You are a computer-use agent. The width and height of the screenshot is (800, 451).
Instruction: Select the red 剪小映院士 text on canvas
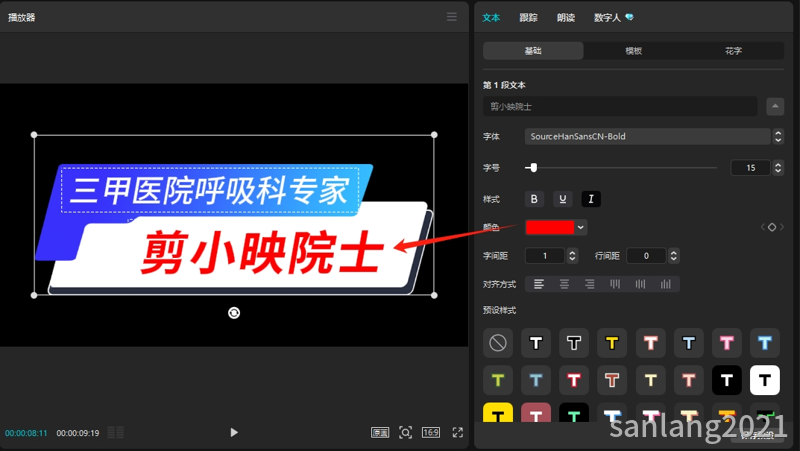[x=262, y=252]
